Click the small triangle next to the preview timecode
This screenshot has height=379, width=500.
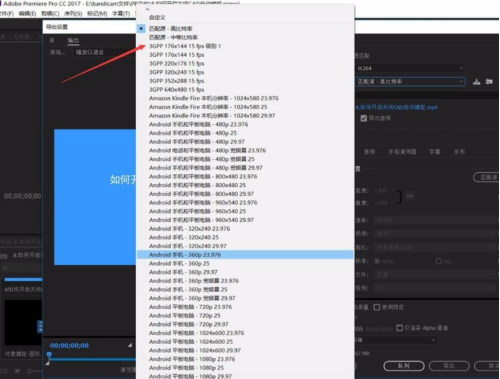pos(130,345)
